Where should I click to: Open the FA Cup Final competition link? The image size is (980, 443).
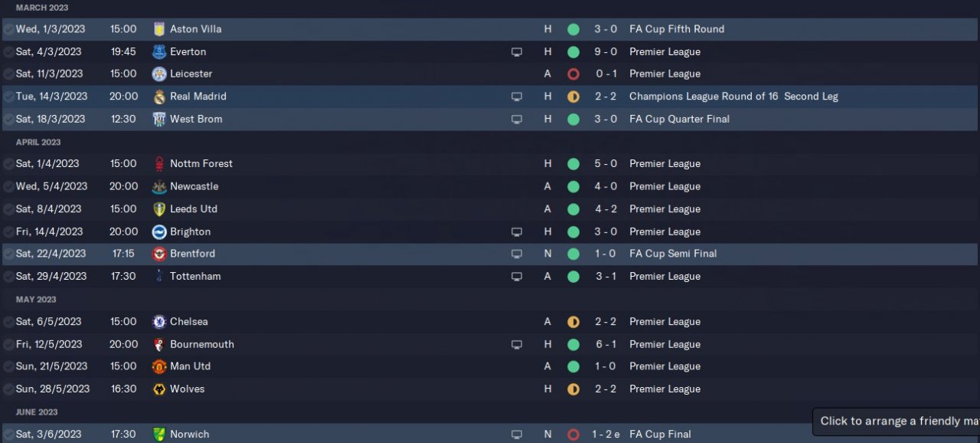pos(660,435)
